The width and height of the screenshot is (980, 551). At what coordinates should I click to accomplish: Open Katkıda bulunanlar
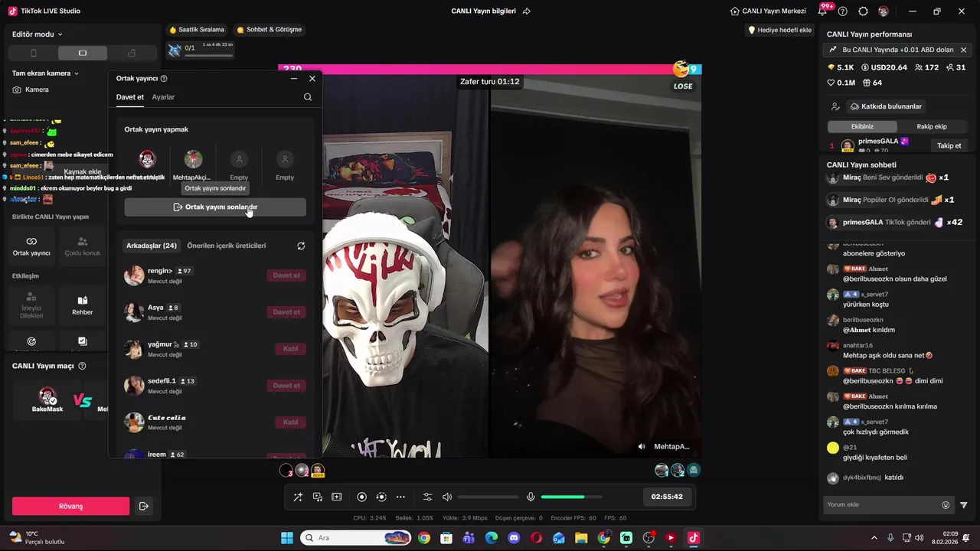coord(886,106)
